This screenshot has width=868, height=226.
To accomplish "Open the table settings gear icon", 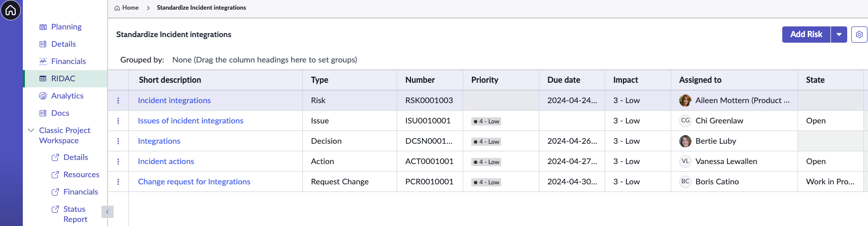I will [x=859, y=35].
